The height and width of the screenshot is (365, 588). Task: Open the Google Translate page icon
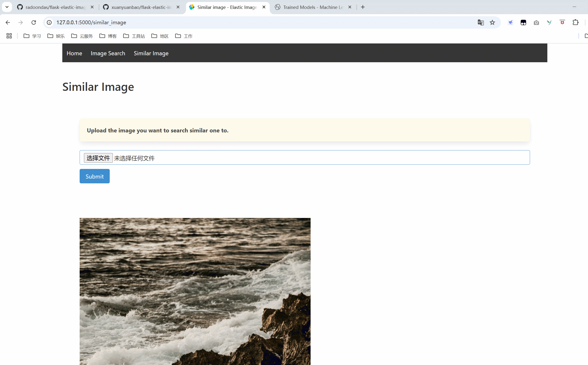pyautogui.click(x=480, y=22)
